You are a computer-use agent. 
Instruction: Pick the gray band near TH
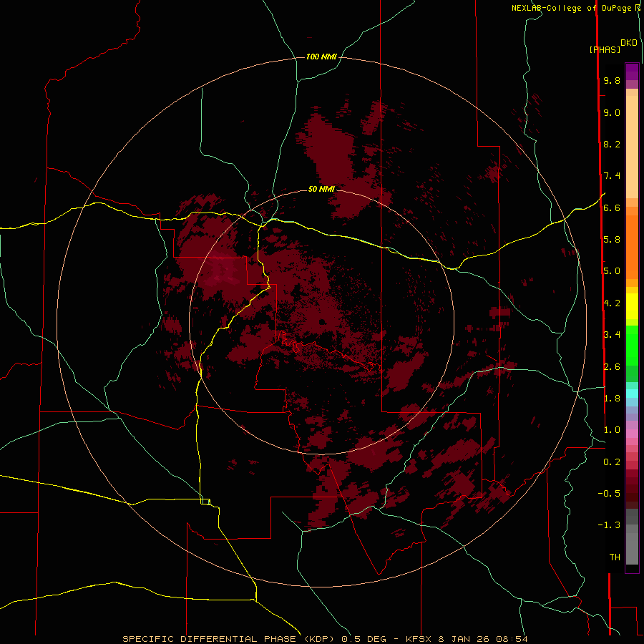tap(632, 550)
